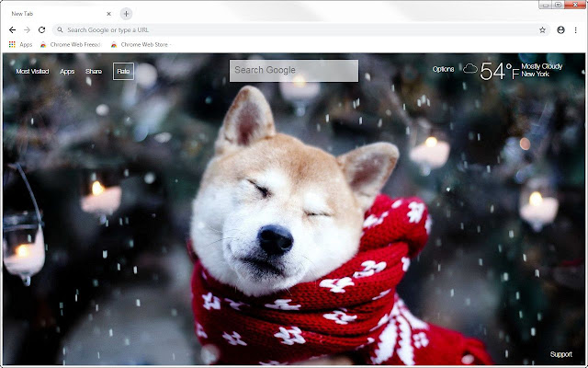This screenshot has width=588, height=368.
Task: Close the New Tab tab
Action: coord(108,14)
